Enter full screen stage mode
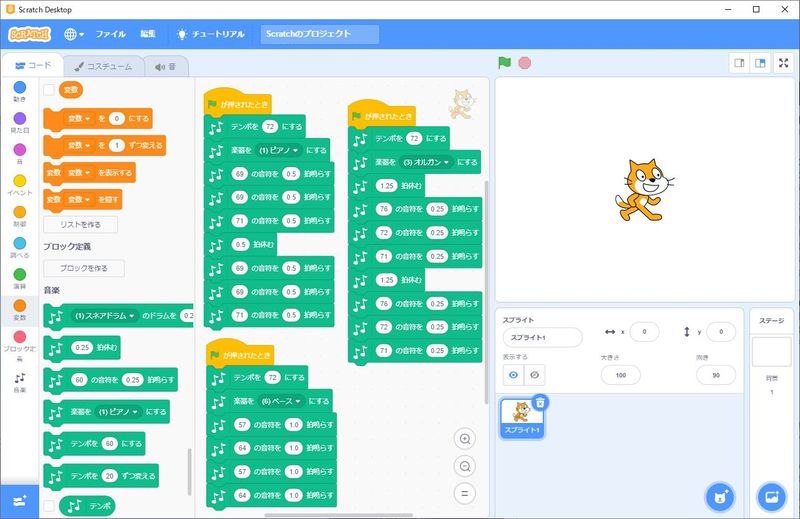Screen dimensions: 800x519 point(783,63)
